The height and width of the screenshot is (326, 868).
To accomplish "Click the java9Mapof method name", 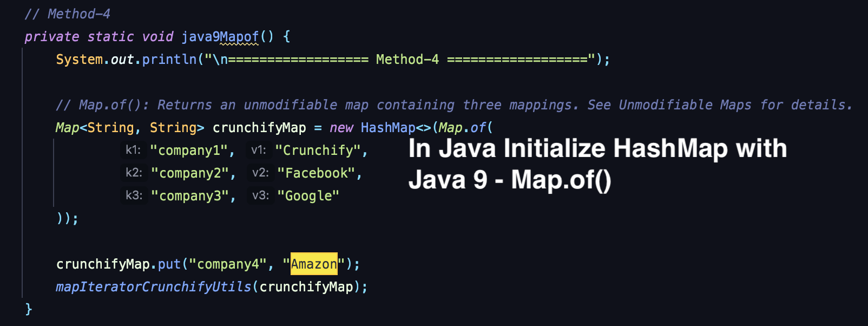I will (x=220, y=37).
